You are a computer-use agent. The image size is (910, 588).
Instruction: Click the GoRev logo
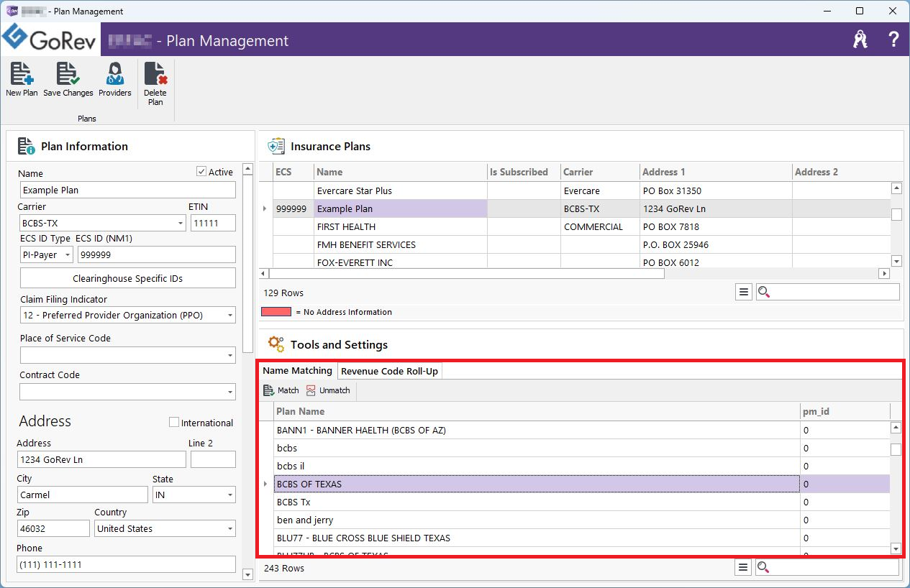50,39
